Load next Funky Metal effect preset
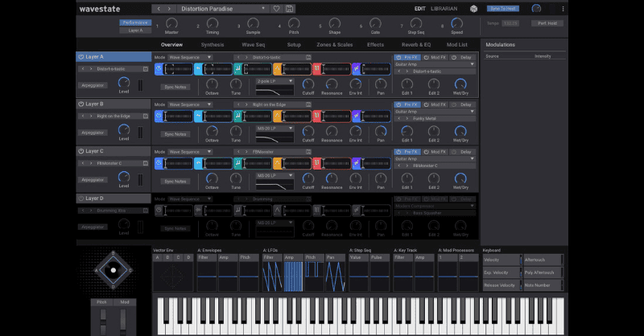This screenshot has height=336, width=644. [x=407, y=118]
